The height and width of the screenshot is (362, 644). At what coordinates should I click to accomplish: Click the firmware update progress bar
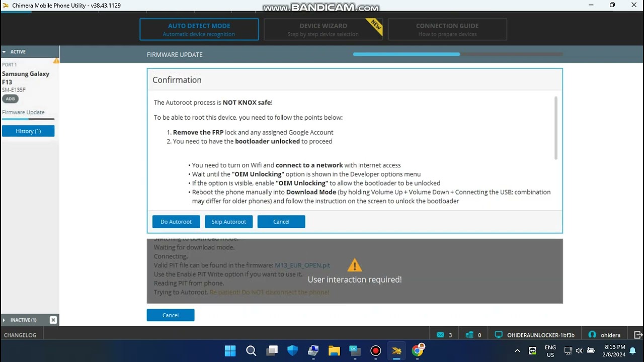coord(458,54)
